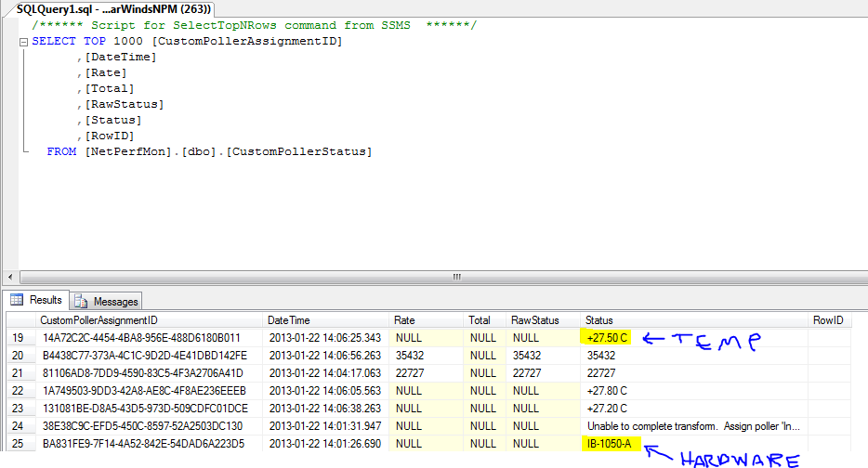
Task: Click DateTime cell 2013-01-22 14:01:26.690
Action: (x=325, y=444)
